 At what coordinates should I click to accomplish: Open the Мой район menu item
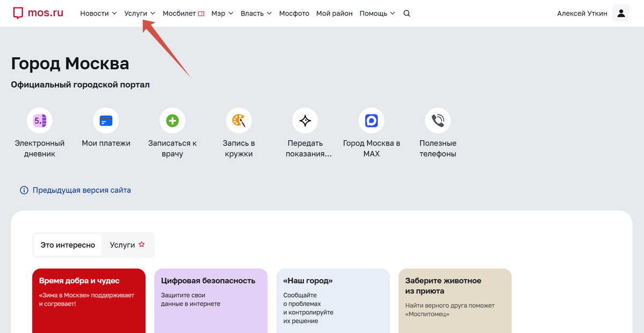tap(334, 13)
